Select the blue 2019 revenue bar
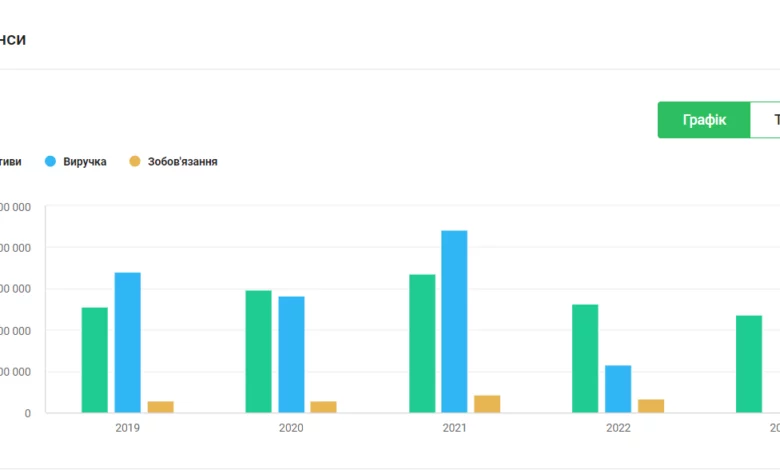Screen dimensions: 780x470 (x=128, y=343)
